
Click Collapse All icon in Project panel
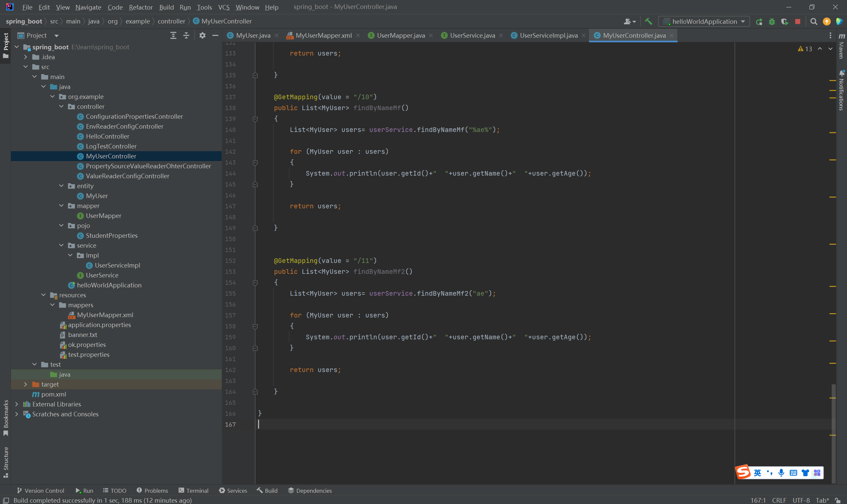click(186, 35)
